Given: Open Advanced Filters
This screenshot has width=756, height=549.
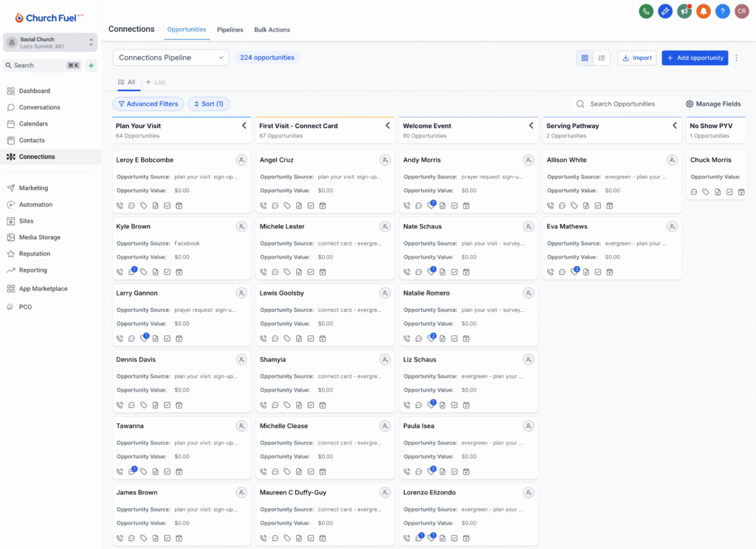Looking at the screenshot, I should pos(148,104).
